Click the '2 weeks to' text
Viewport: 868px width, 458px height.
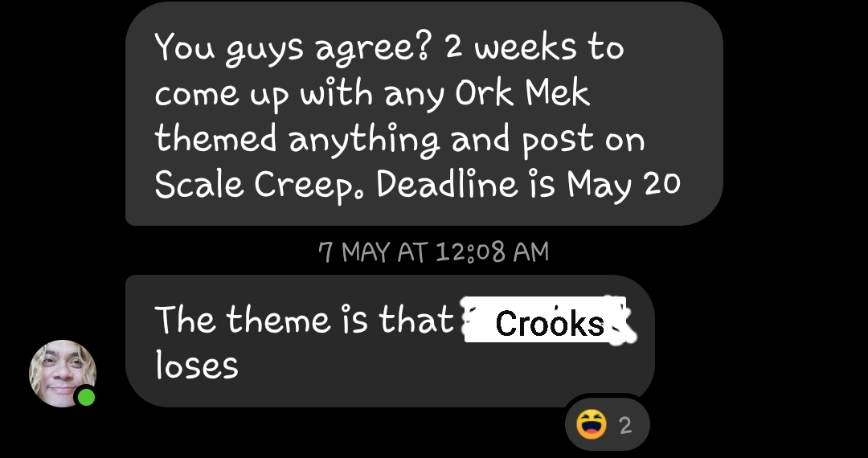[534, 47]
